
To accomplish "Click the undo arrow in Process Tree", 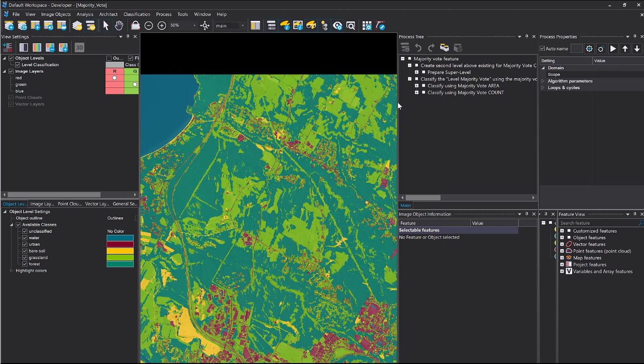I will (x=418, y=48).
